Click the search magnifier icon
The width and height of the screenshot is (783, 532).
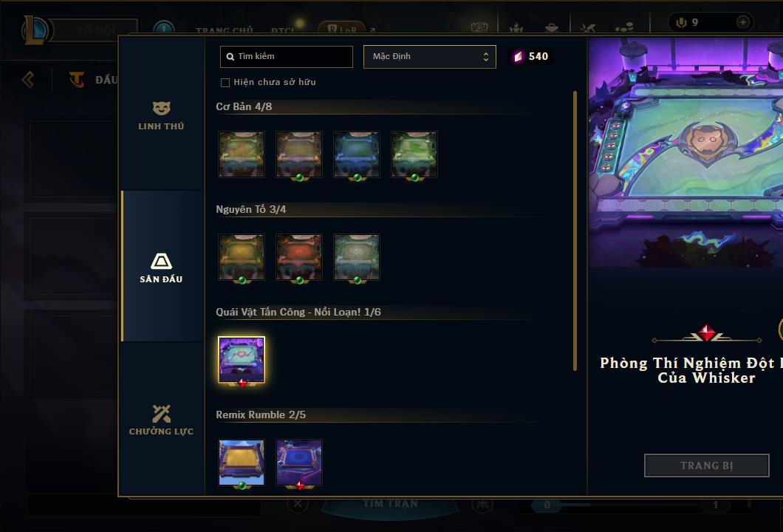(x=230, y=57)
